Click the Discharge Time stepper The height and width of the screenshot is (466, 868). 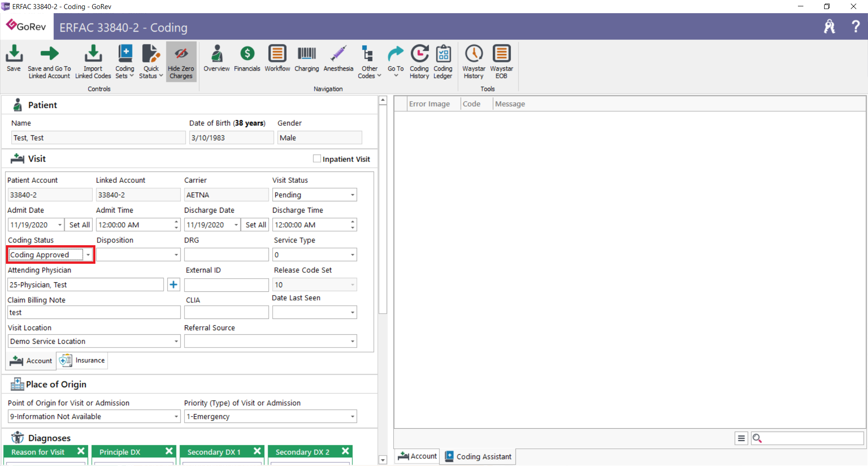point(353,225)
